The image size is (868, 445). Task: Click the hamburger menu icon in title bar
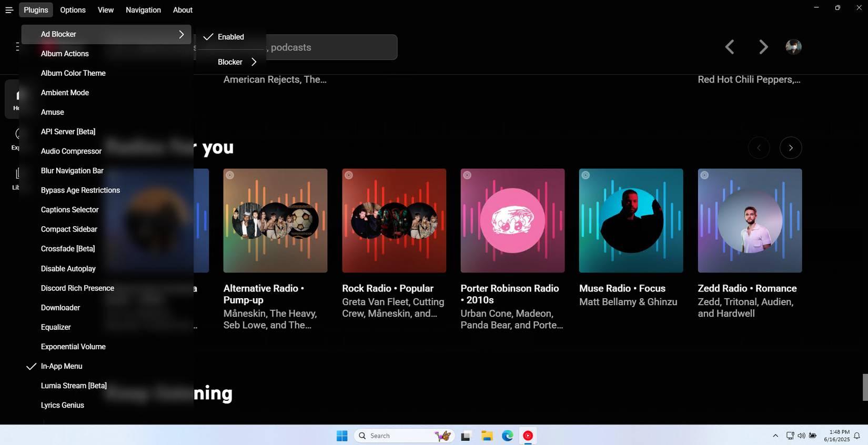pyautogui.click(x=9, y=10)
